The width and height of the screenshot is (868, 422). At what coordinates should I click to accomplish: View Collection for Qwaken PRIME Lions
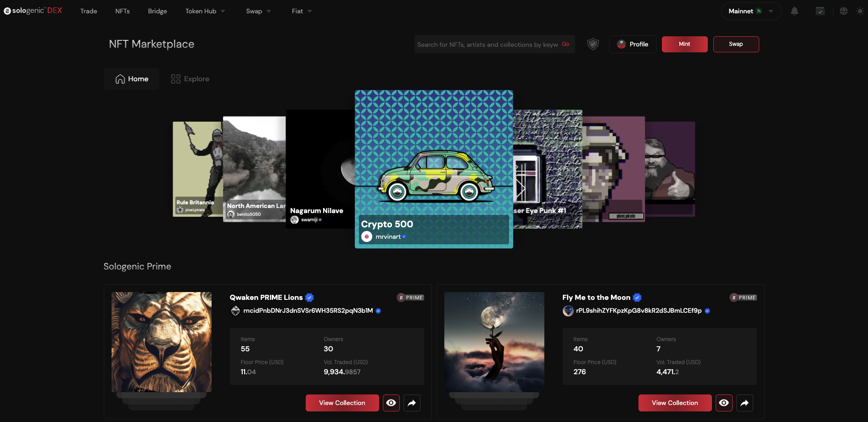[x=342, y=403]
